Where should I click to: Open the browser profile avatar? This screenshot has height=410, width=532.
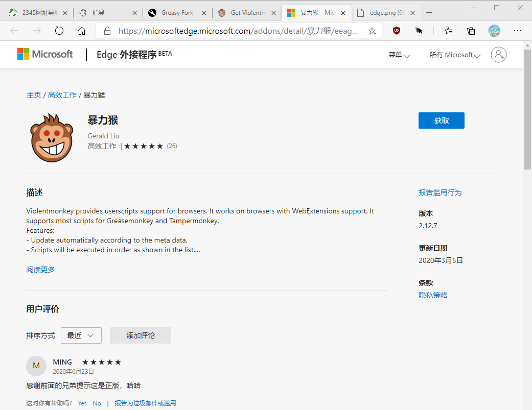494,31
